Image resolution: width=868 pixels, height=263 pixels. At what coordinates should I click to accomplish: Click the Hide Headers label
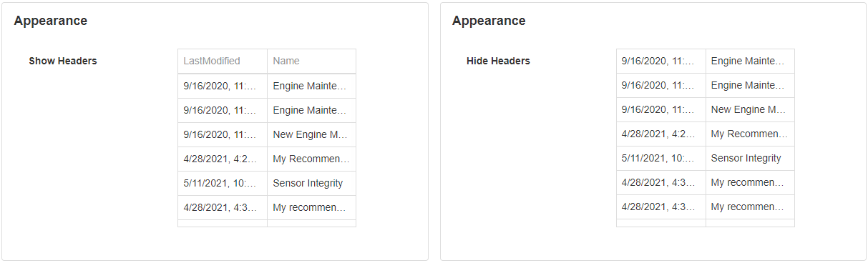498,61
